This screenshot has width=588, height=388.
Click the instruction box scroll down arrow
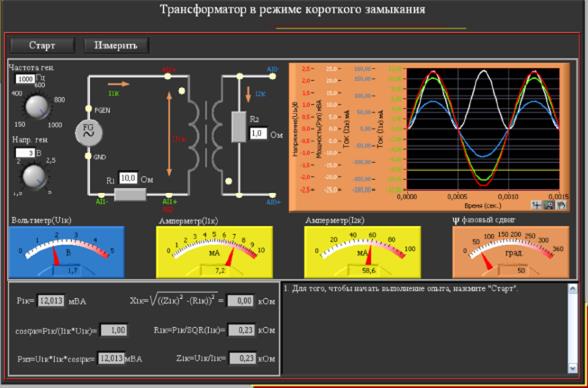tap(572, 368)
